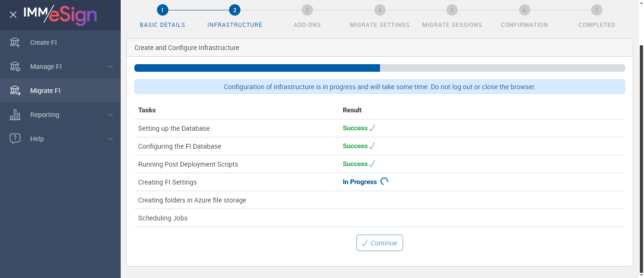Image resolution: width=644 pixels, height=278 pixels.
Task: Click Success result for Configuring FI Database
Action: click(359, 146)
